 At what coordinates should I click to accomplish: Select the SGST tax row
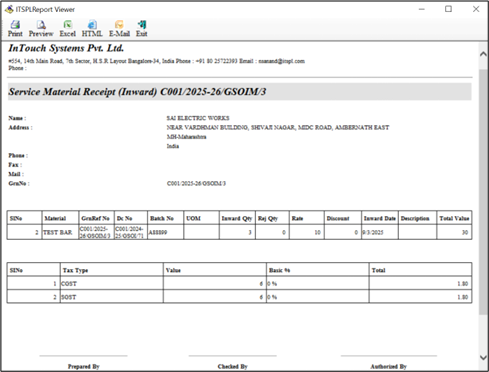pos(239,297)
